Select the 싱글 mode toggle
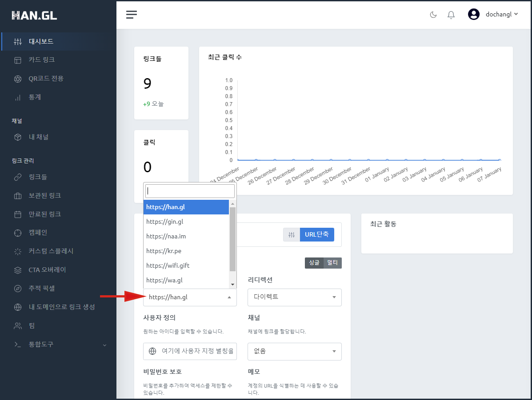The image size is (532, 400). 314,263
